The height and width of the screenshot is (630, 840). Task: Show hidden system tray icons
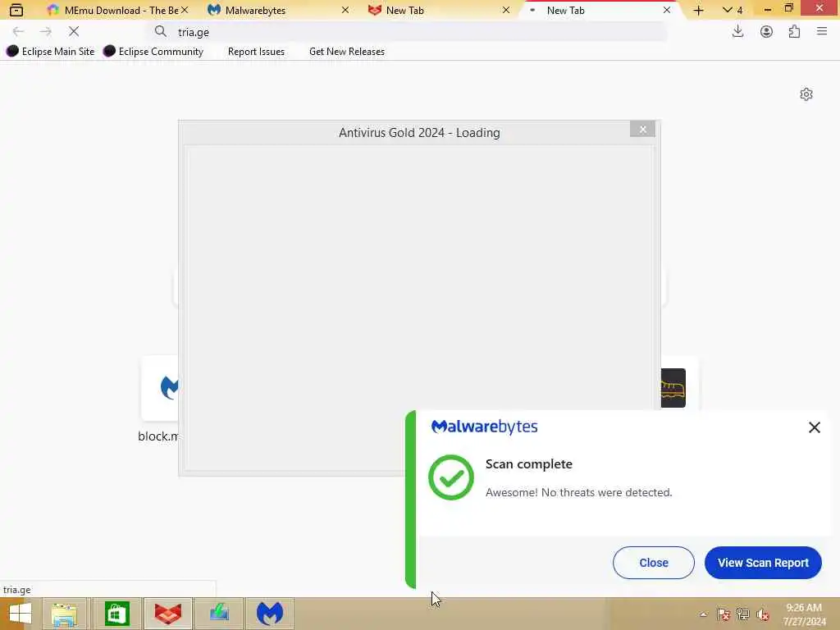[x=703, y=614]
